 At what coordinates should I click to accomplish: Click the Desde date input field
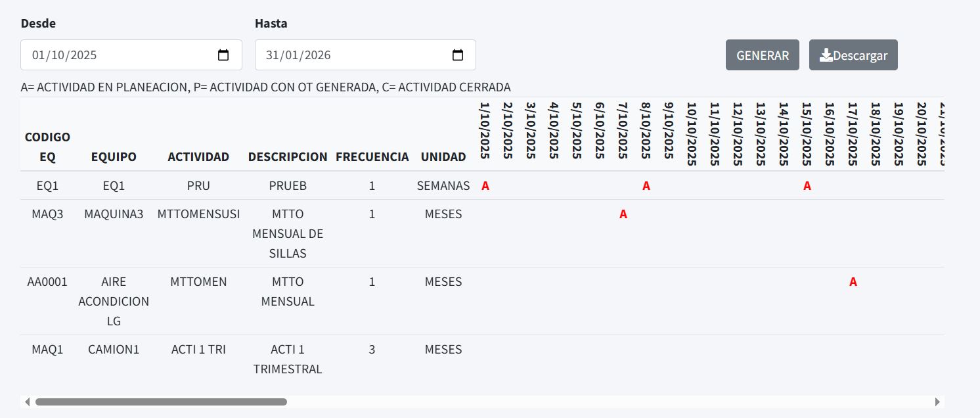[x=131, y=55]
